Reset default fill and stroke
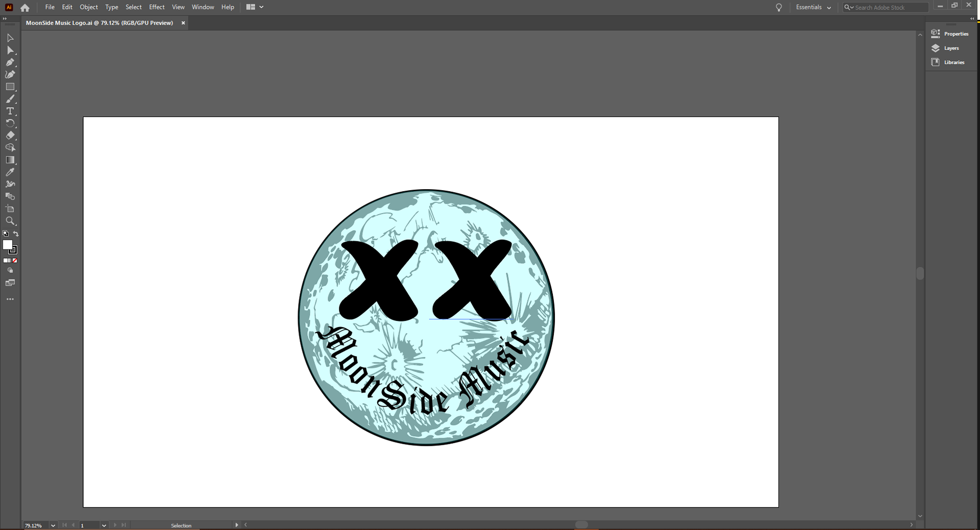The height and width of the screenshot is (530, 980). point(6,234)
